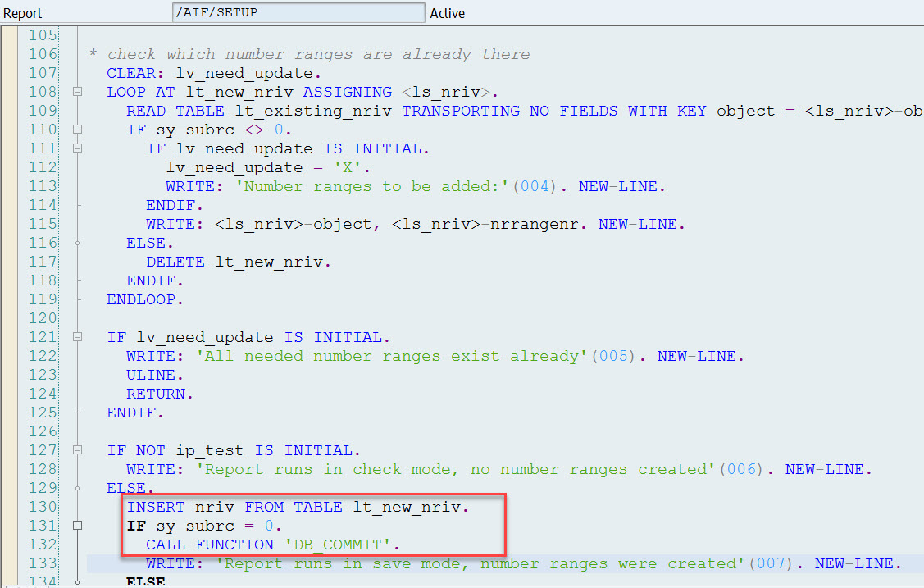Click the text symbol (005) on line 122
Screen dimensions: 924x588
613,356
